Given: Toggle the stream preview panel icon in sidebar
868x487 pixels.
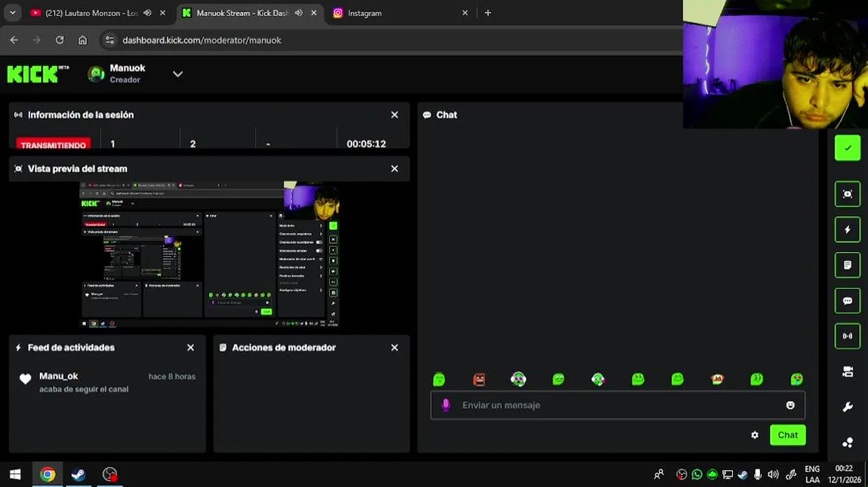Looking at the screenshot, I should tap(847, 194).
